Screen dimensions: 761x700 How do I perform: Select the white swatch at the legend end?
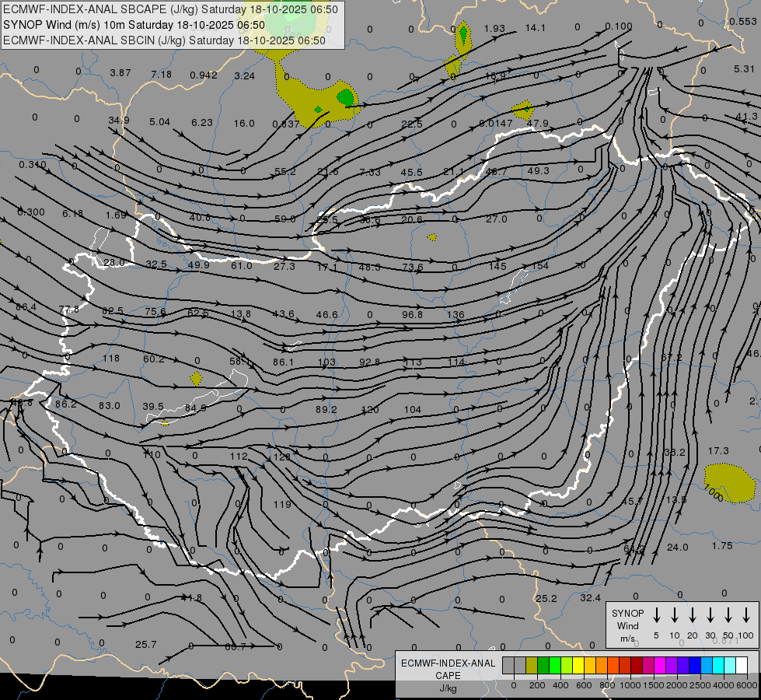click(x=742, y=665)
